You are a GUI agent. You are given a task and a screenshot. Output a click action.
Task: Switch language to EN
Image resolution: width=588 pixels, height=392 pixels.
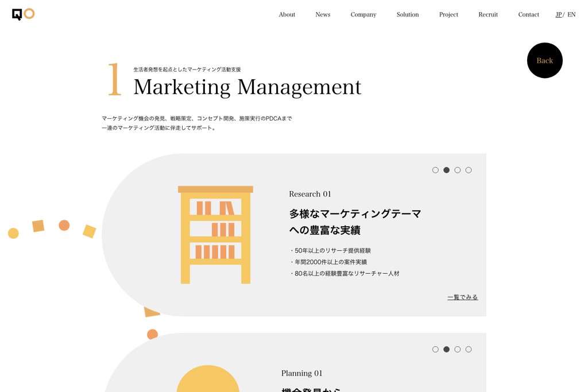(571, 14)
